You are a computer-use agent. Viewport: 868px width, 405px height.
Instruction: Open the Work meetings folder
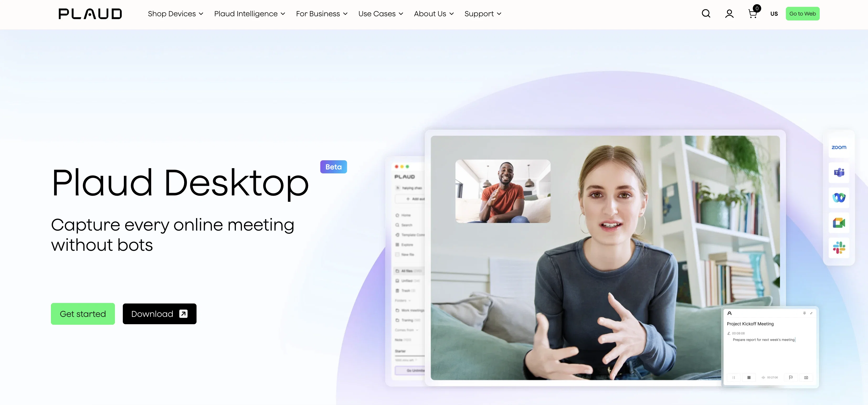click(x=410, y=310)
